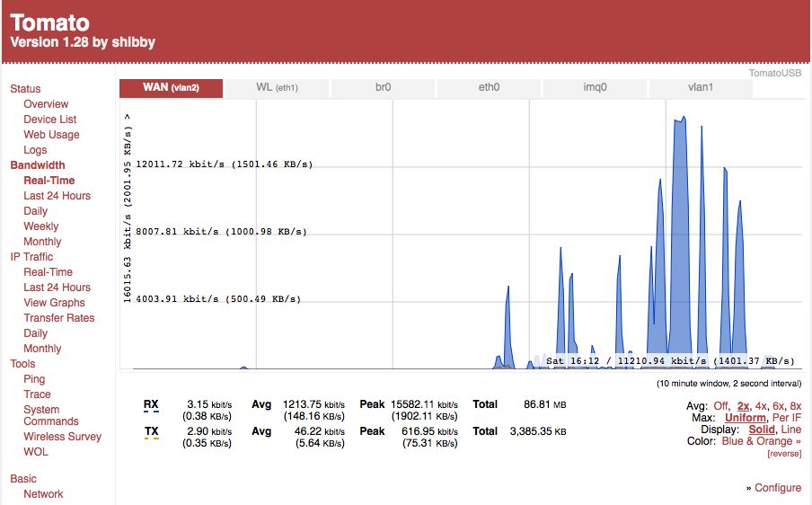Set Max scale to Per IF
Image resolution: width=812 pixels, height=505 pixels.
[787, 418]
